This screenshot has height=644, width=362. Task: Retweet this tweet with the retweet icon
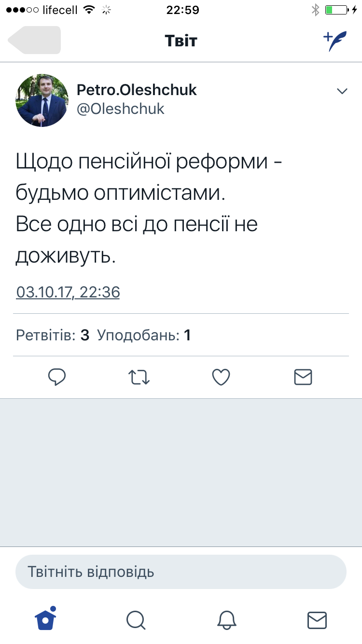pyautogui.click(x=139, y=377)
